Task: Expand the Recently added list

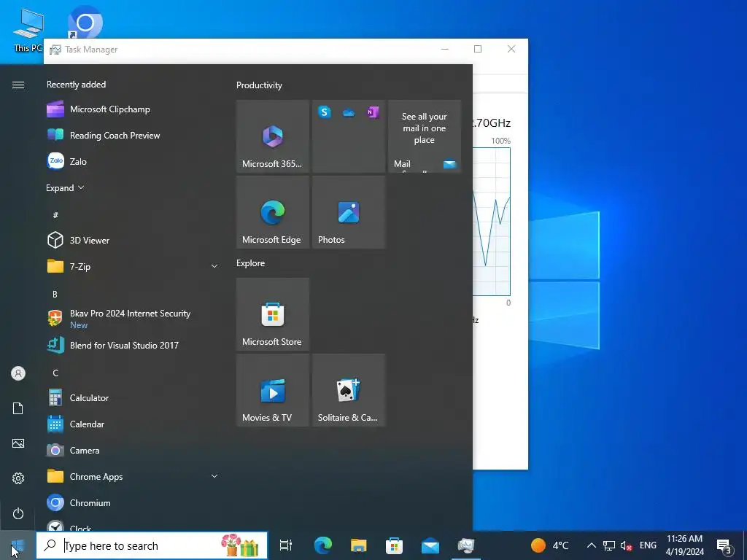Action: click(x=65, y=188)
